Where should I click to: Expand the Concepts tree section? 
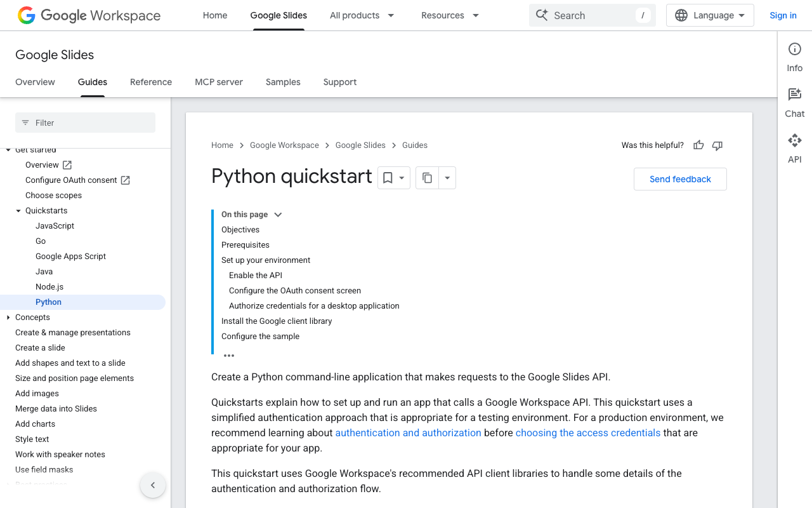tap(8, 317)
